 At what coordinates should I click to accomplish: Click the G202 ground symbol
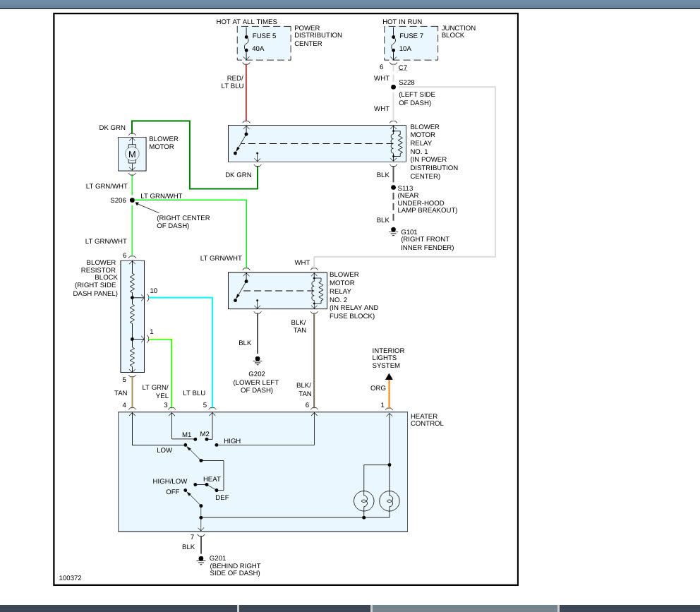click(257, 361)
